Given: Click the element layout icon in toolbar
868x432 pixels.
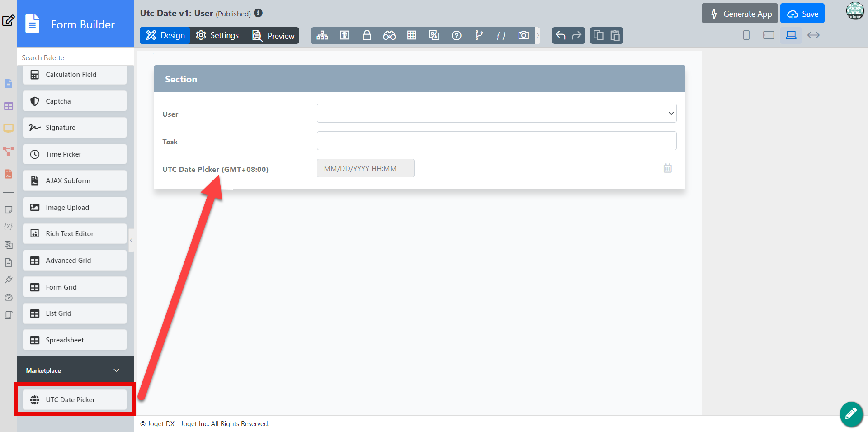Looking at the screenshot, I should click(x=344, y=35).
